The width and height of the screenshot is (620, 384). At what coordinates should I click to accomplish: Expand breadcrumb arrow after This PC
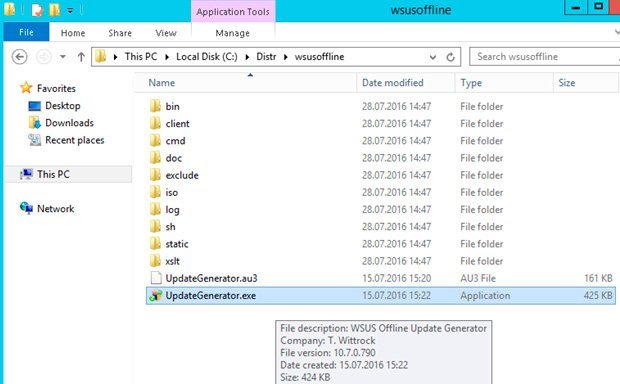[x=167, y=57]
